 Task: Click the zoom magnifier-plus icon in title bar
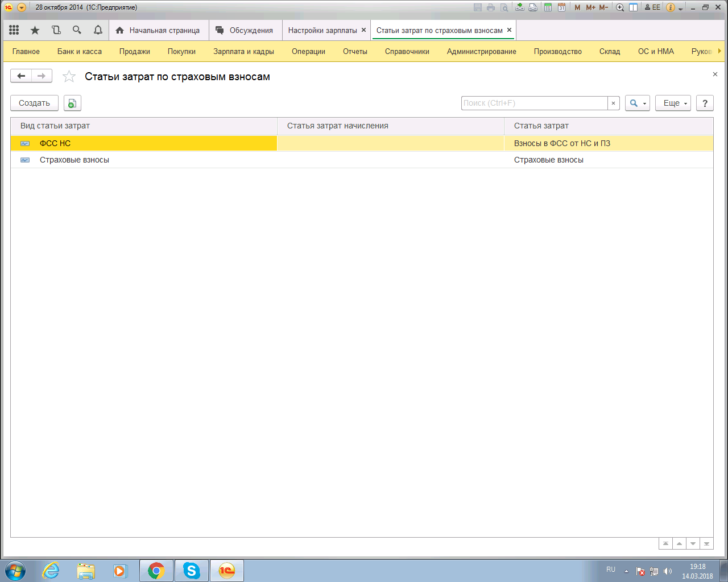(x=620, y=7)
